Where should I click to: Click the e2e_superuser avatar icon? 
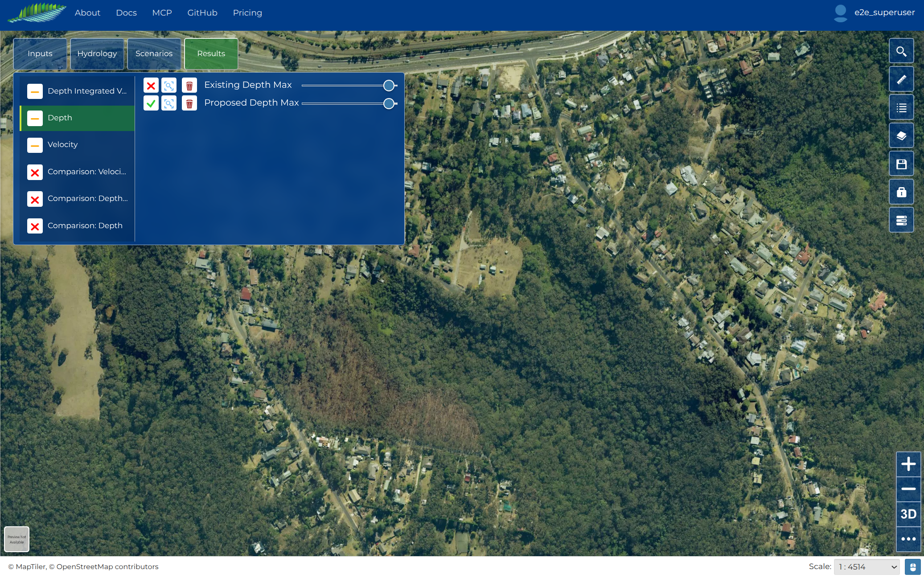coord(840,13)
